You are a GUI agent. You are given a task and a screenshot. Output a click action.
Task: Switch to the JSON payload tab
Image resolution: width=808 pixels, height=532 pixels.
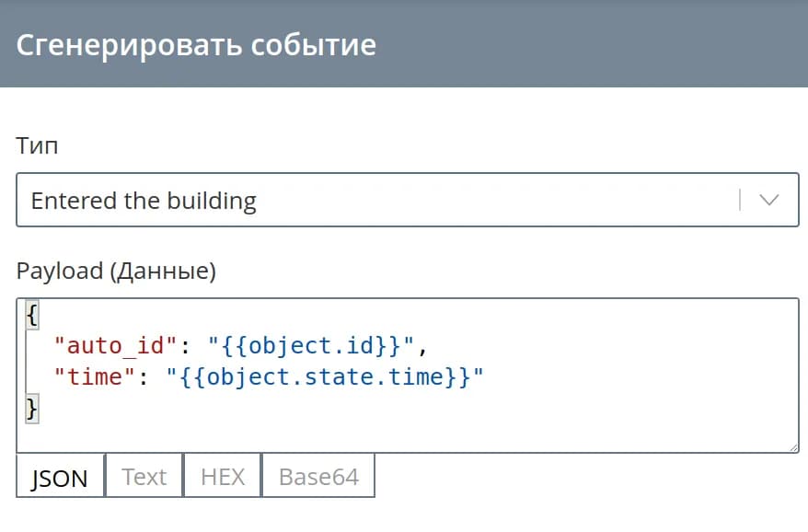click(60, 477)
